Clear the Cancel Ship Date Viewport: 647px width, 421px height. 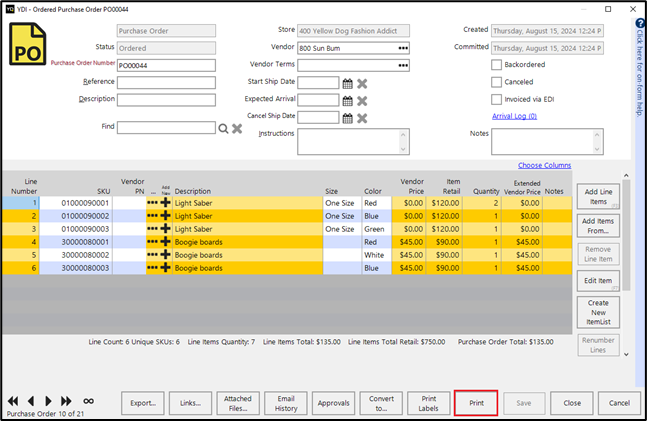pos(362,118)
